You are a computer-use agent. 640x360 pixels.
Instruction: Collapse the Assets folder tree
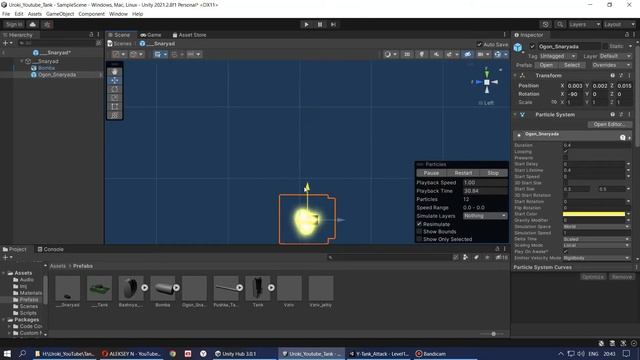click(x=4, y=273)
